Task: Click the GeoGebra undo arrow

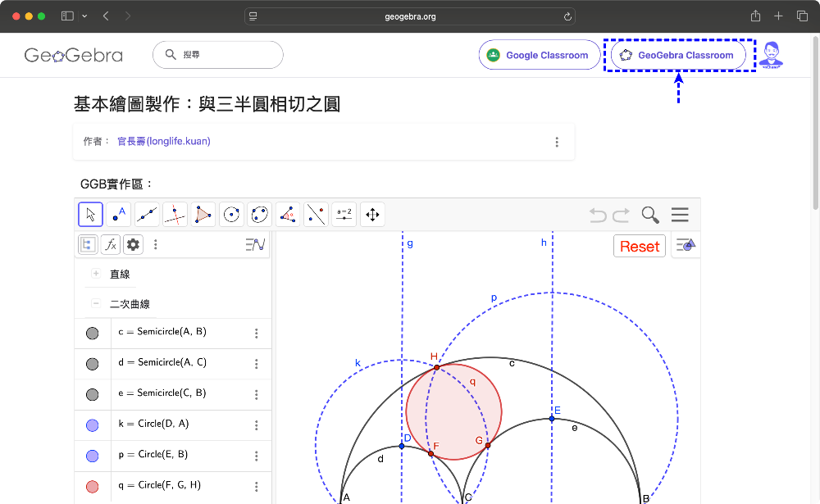Action: click(598, 215)
